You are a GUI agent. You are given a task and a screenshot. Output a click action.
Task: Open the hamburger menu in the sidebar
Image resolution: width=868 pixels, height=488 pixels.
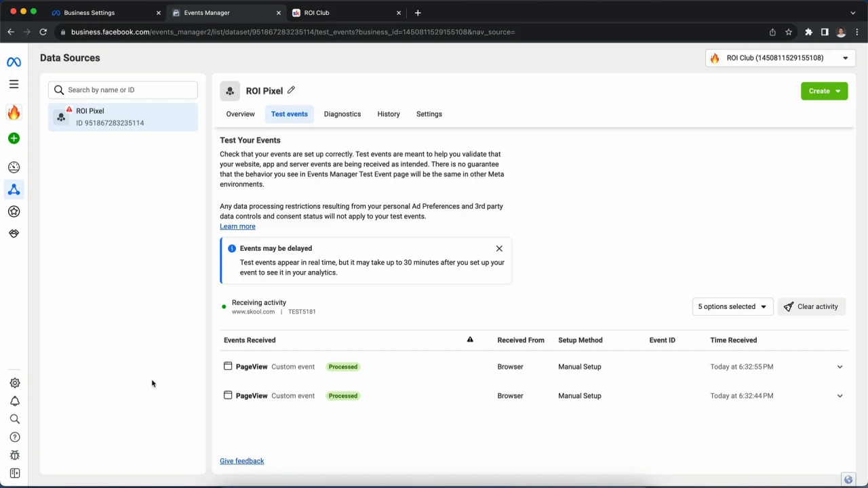coord(14,84)
